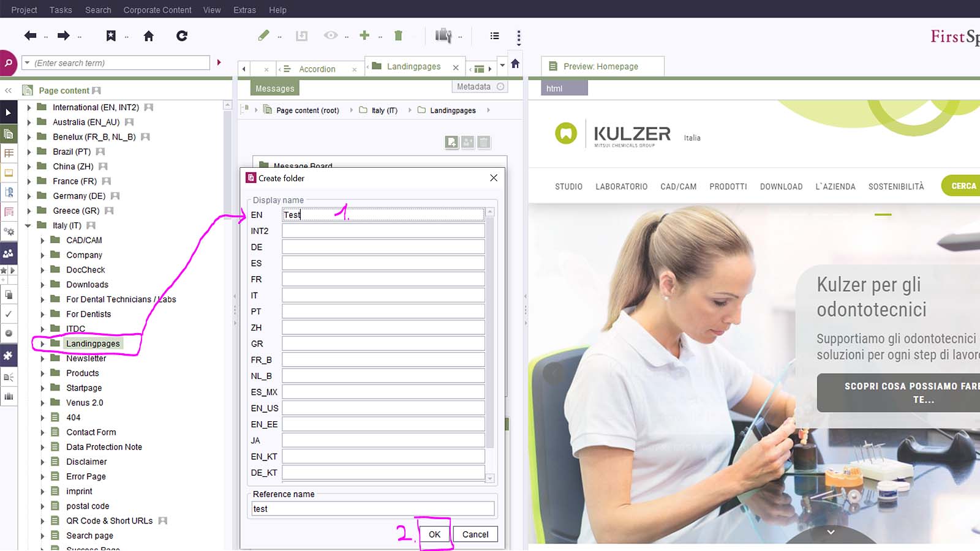Click the trash icon in the toolbar

point(398,36)
